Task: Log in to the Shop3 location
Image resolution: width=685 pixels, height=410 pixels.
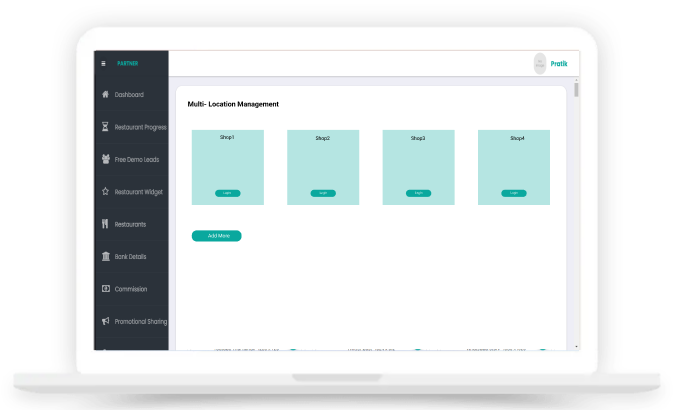Action: pyautogui.click(x=419, y=193)
